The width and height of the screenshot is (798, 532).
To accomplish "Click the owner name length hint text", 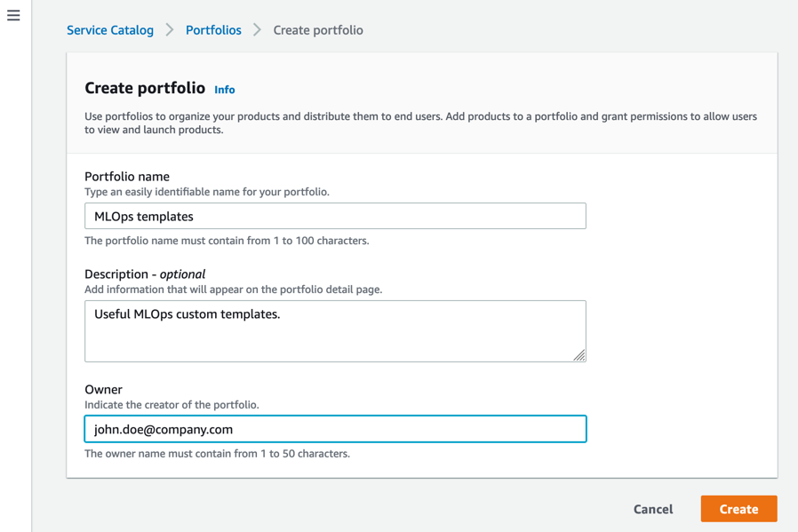I will tap(217, 454).
